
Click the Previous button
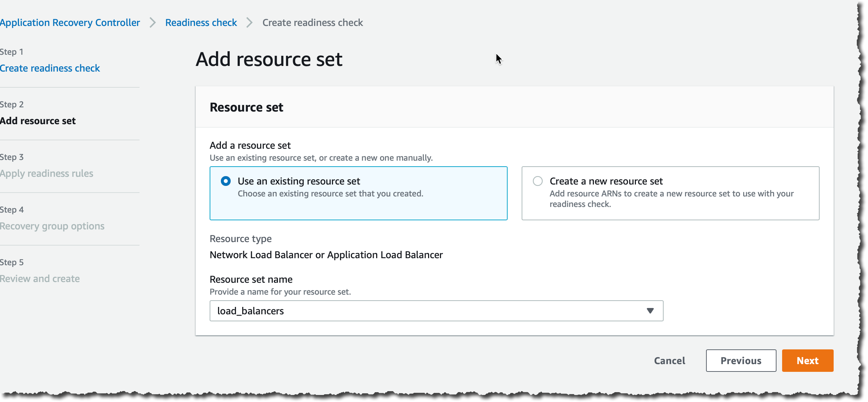(741, 361)
